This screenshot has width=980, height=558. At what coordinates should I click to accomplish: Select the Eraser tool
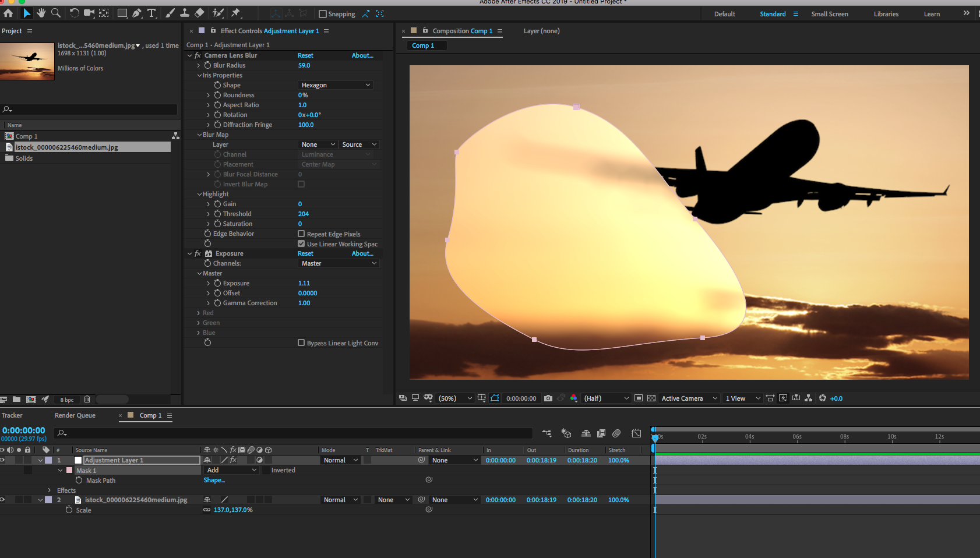199,13
